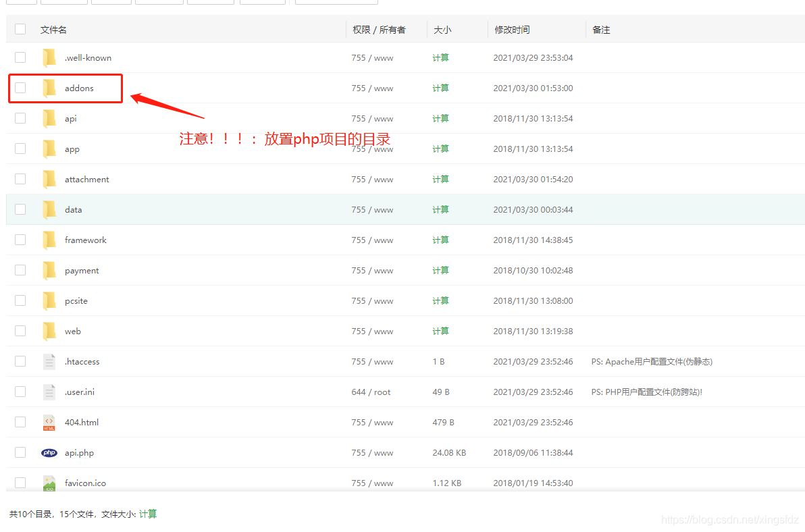Click the 大小 column header
This screenshot has width=805, height=532.
[442, 30]
